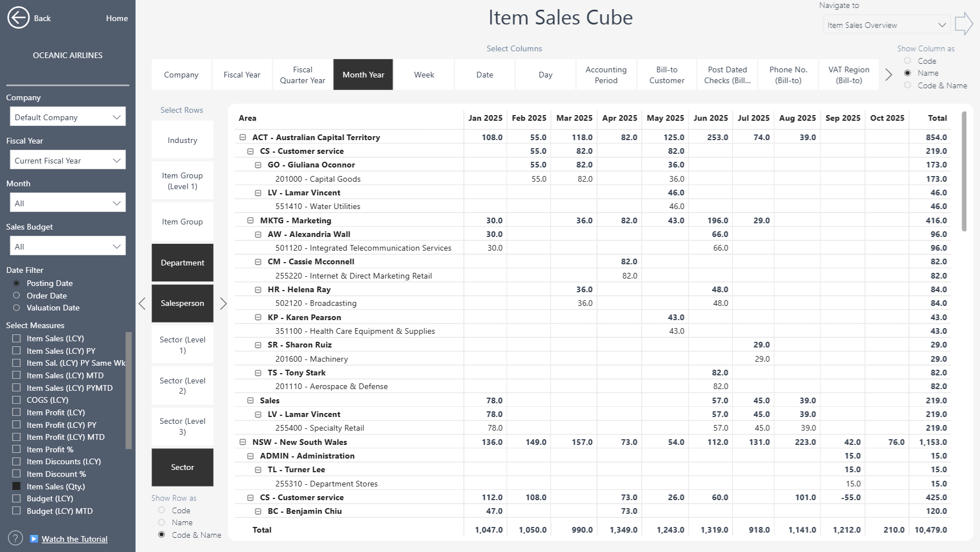This screenshot has height=552, width=980.
Task: Choose Code & Name for column display
Action: [908, 85]
